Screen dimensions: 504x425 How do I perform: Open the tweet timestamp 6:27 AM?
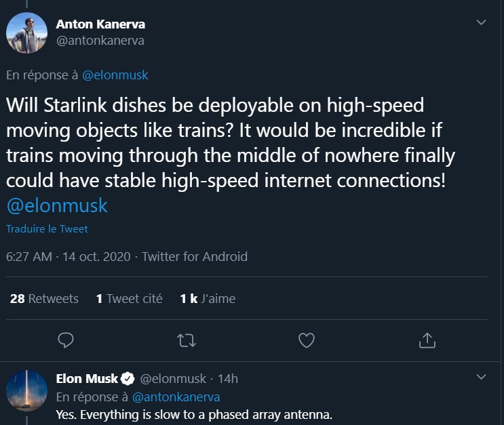(x=28, y=257)
